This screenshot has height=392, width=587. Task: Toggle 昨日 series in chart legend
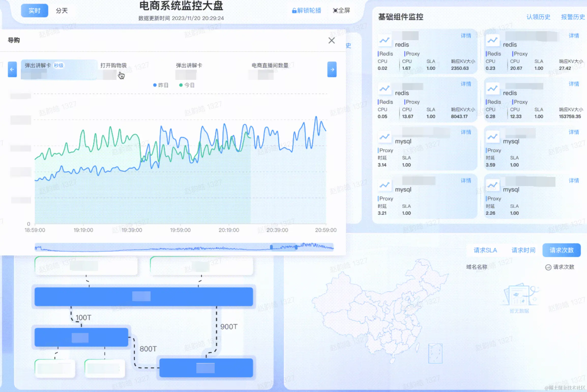coord(161,85)
